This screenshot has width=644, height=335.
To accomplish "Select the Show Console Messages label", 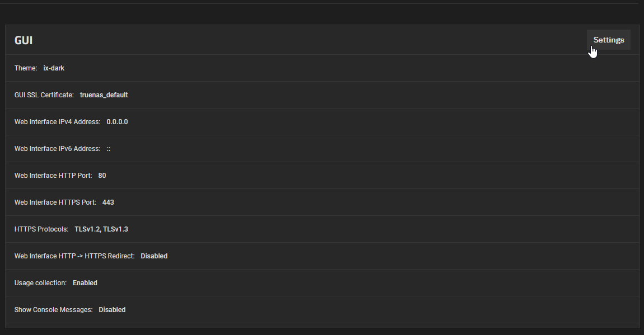I will point(53,310).
